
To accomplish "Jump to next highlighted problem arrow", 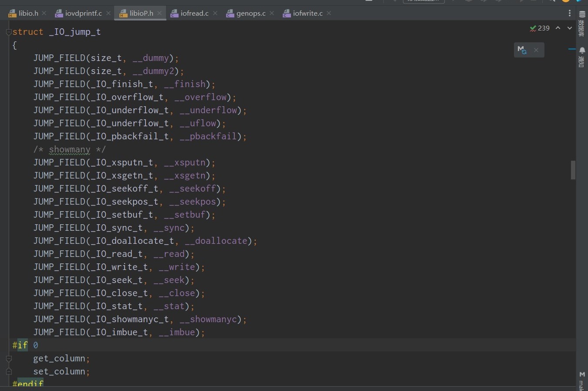I will 569,28.
